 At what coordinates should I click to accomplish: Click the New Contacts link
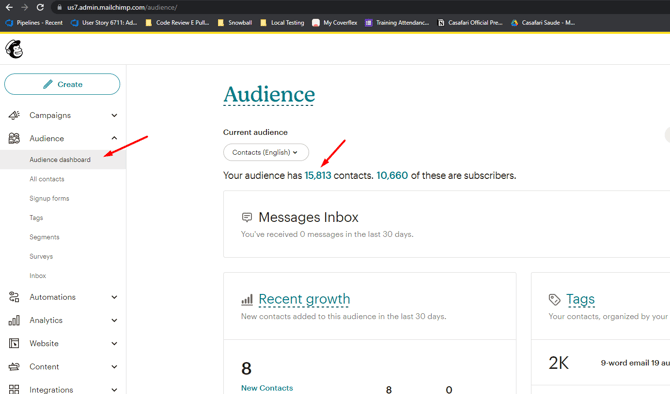pyautogui.click(x=267, y=388)
